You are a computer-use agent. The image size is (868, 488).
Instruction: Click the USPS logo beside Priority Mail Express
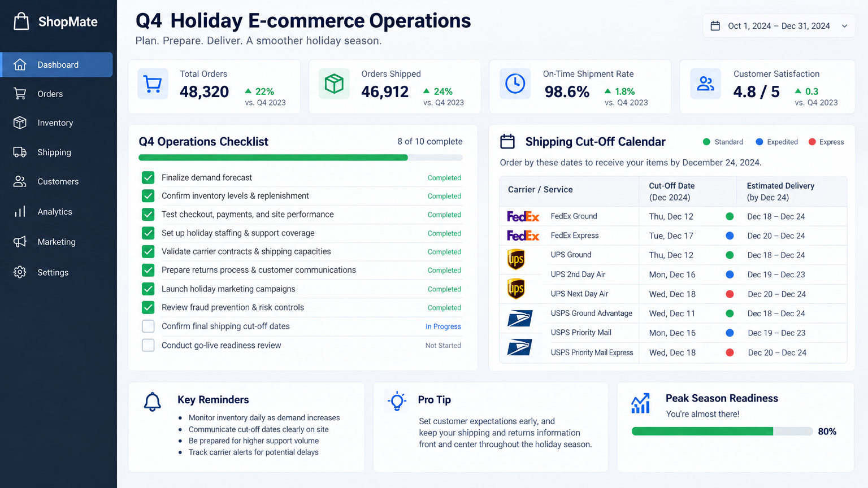point(519,347)
